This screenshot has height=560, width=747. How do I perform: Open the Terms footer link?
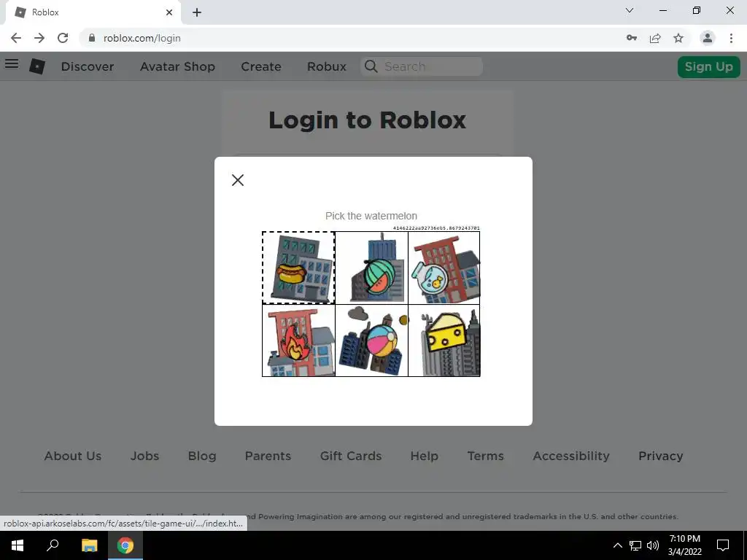coord(485,456)
